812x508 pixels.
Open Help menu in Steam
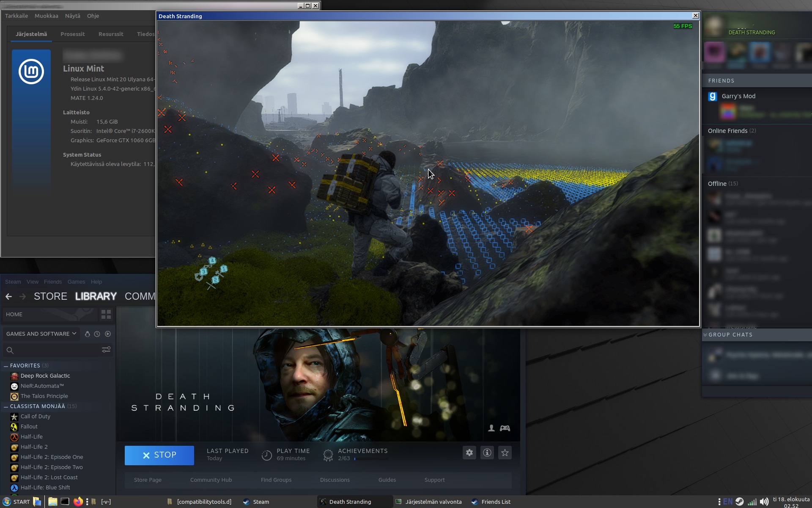point(96,282)
